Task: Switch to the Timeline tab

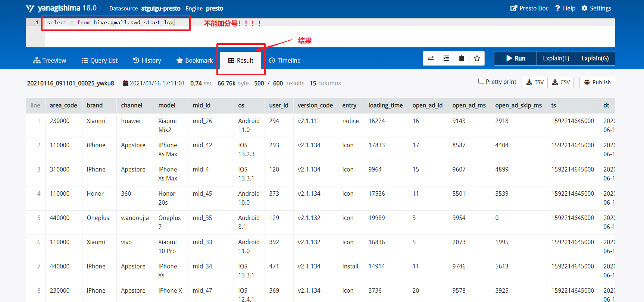Action: 285,60
